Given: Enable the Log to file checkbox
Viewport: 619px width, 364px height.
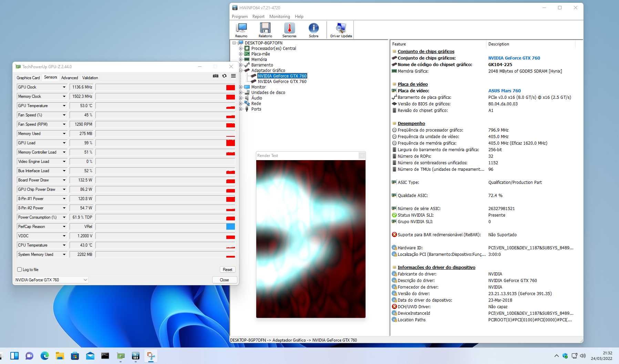Looking at the screenshot, I should tap(19, 270).
